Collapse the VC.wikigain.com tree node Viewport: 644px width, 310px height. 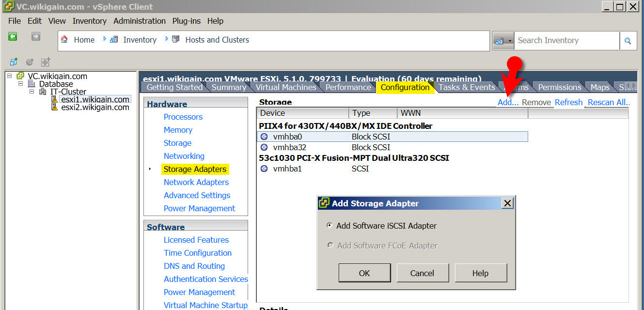click(9, 76)
